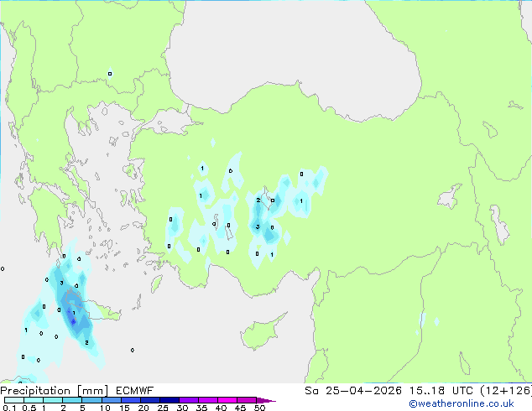Click the 45–50 mm legend color swatch
Viewport: 532px width, 411px height.
(x=247, y=400)
